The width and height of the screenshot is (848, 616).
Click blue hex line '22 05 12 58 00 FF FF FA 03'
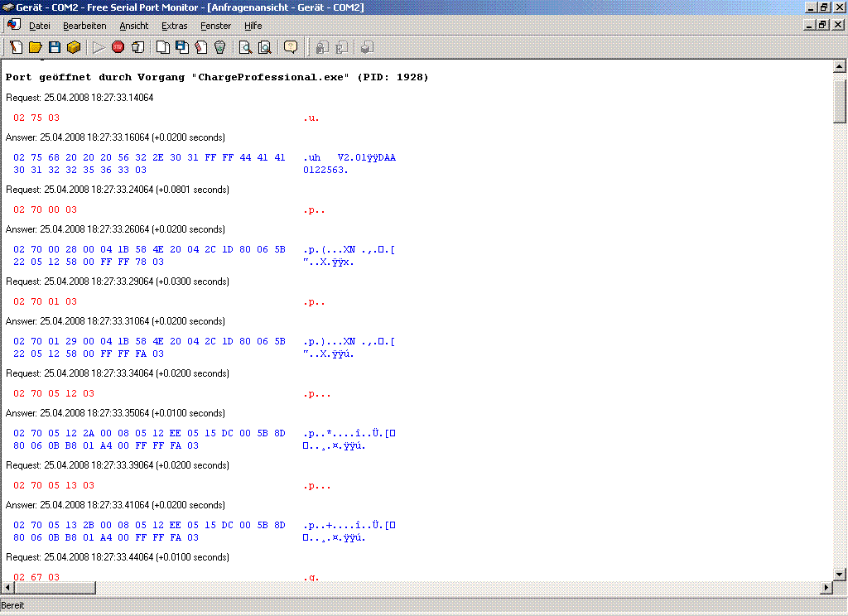pyautogui.click(x=88, y=354)
